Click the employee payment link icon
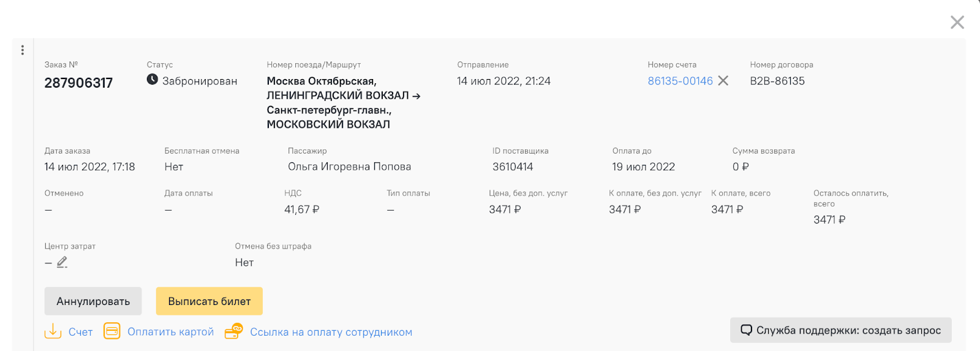The height and width of the screenshot is (351, 980). point(234,331)
